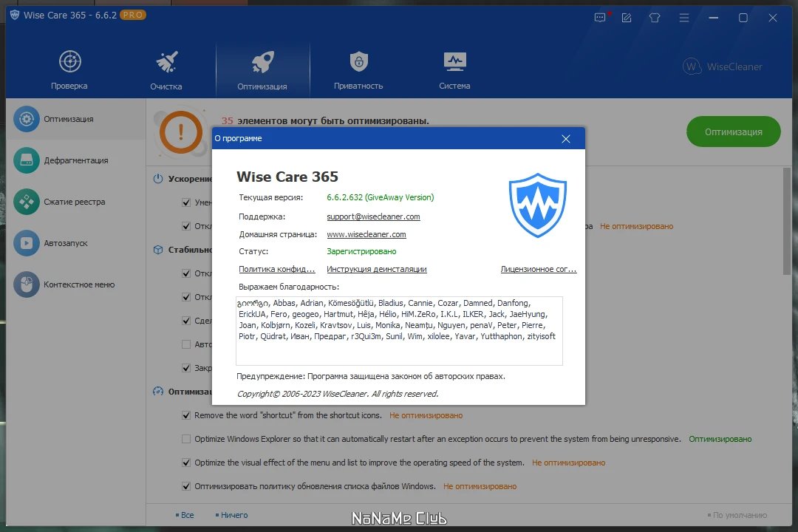Open support@wisecleaner.com link

(373, 217)
